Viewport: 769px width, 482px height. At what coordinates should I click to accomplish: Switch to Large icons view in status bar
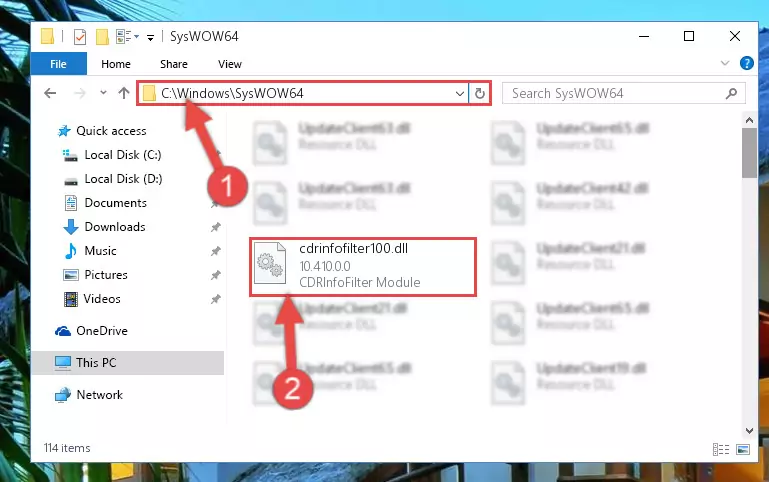coord(743,449)
